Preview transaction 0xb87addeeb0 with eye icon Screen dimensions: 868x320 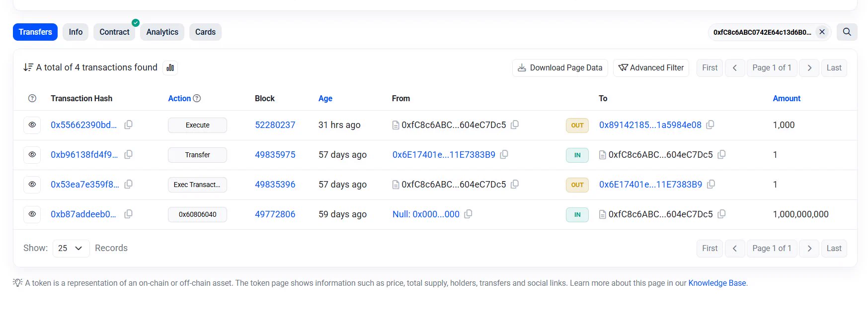(32, 214)
